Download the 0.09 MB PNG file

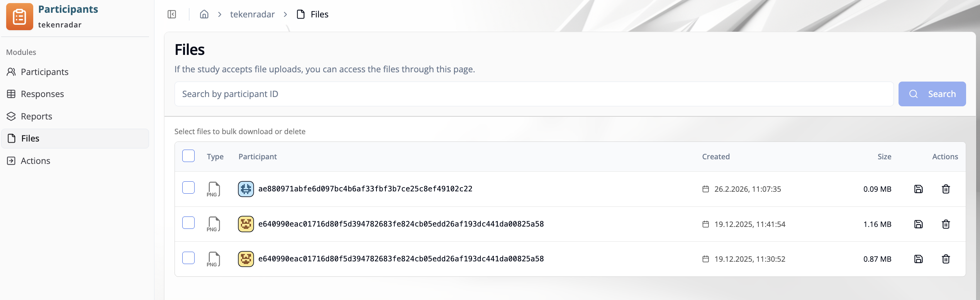tap(918, 189)
